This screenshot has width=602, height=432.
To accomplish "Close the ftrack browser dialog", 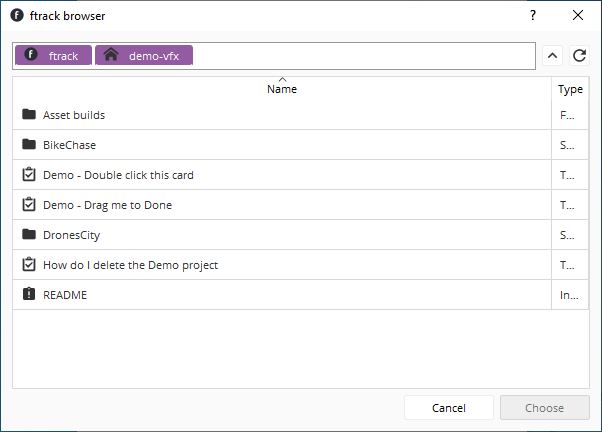I will [578, 15].
